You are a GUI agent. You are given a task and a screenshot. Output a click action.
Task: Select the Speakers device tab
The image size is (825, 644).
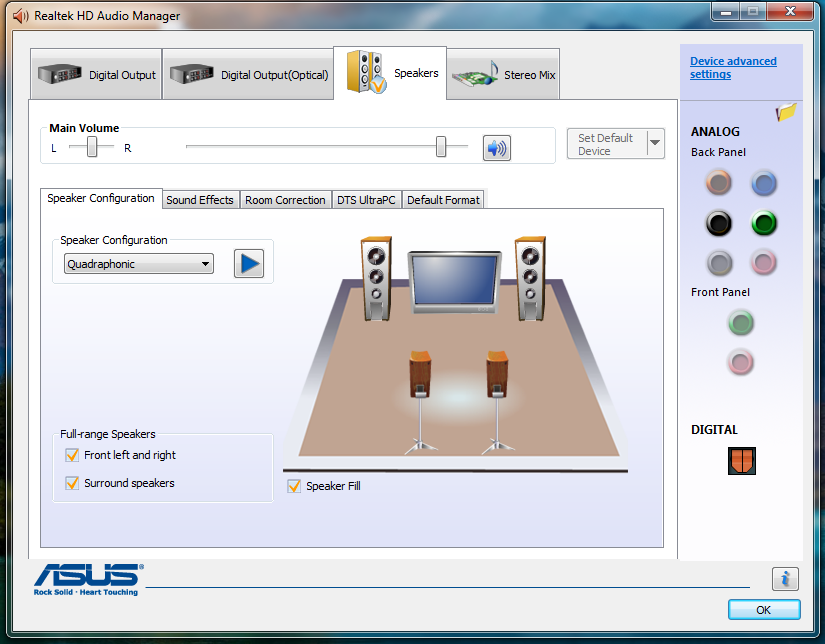pos(390,73)
